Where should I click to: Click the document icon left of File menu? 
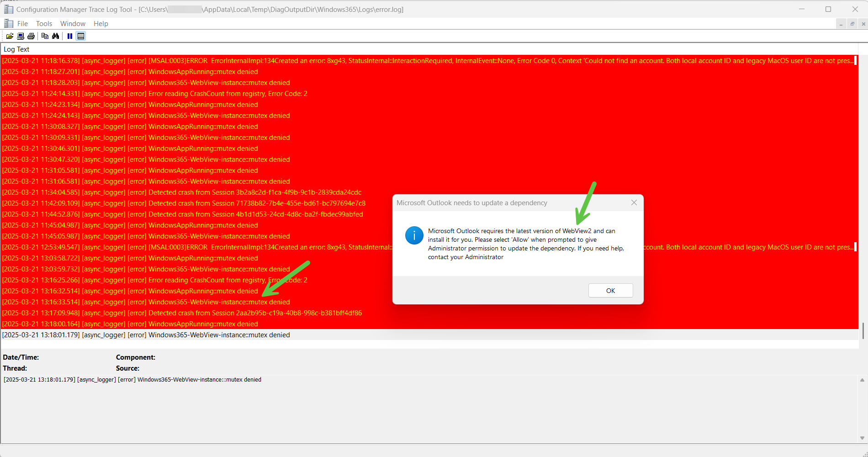[9, 23]
